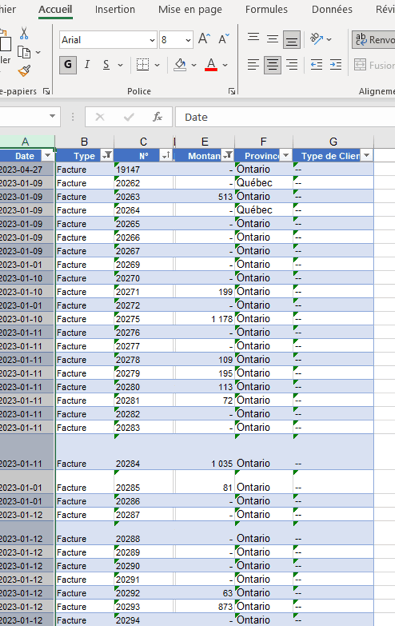This screenshot has width=395, height=626.
Task: Toggle wrap text (Renvoyer)
Action: (x=374, y=40)
